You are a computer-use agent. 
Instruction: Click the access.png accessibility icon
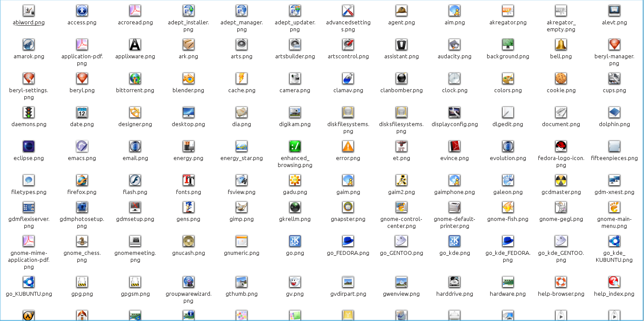[82, 10]
